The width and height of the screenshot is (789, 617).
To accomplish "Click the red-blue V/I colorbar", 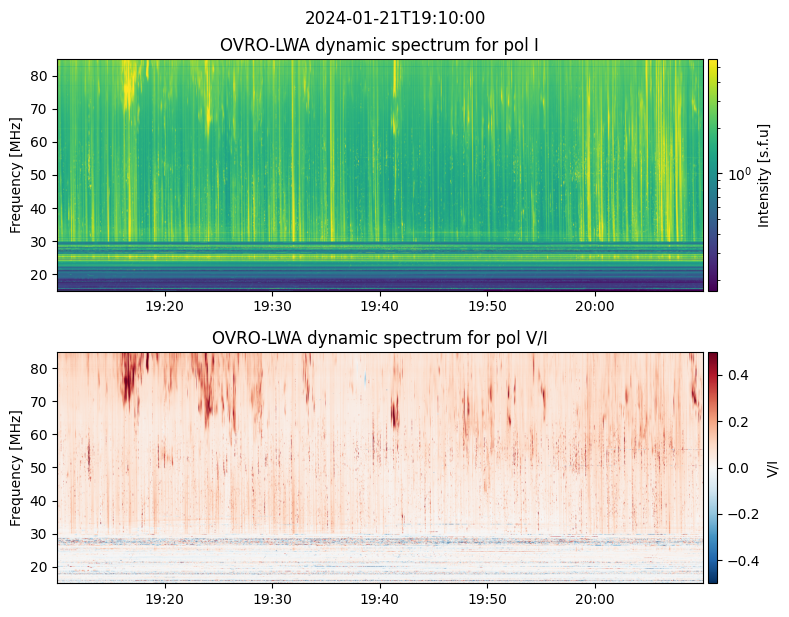I will (x=713, y=467).
